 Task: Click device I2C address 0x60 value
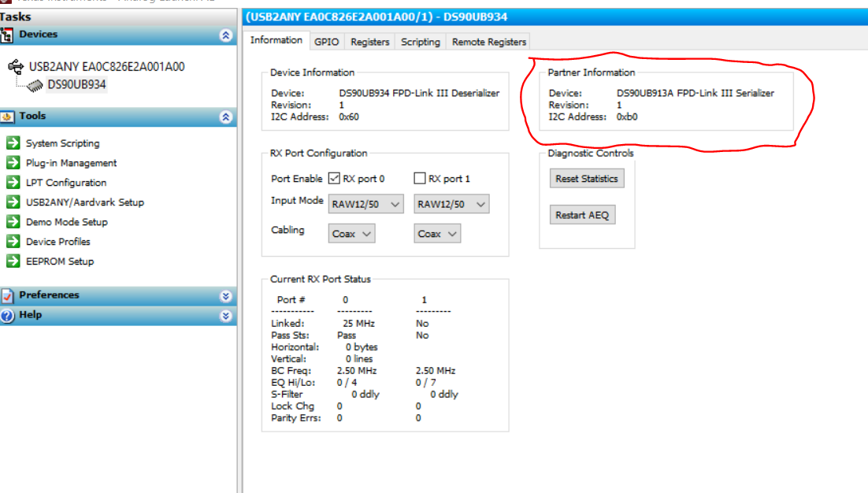349,117
